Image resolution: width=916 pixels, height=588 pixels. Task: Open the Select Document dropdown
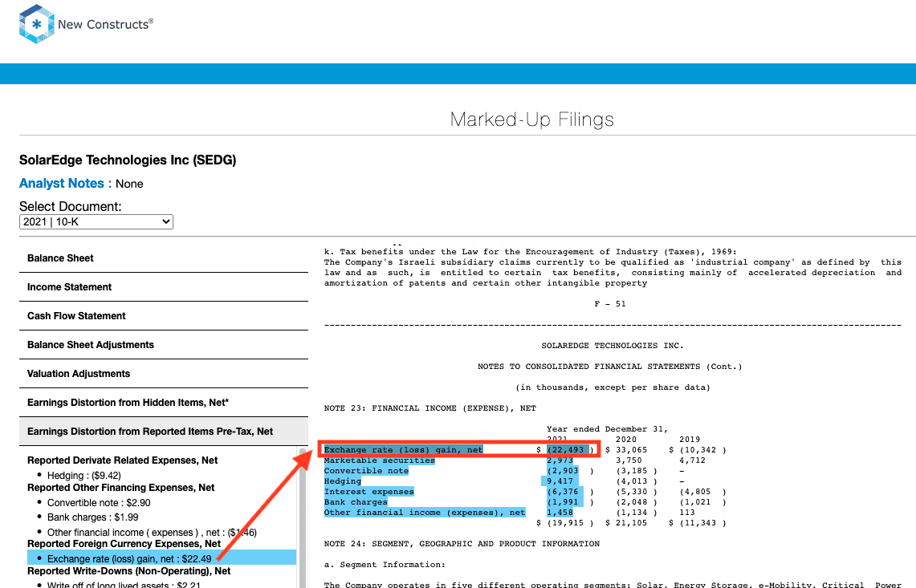(96, 222)
